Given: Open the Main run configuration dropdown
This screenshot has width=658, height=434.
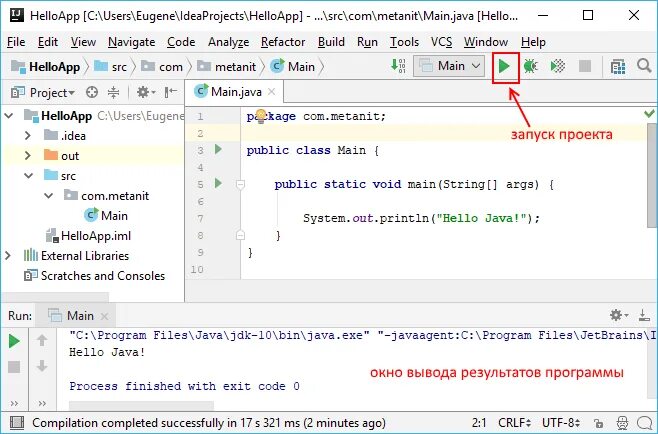Looking at the screenshot, I should pos(449,66).
